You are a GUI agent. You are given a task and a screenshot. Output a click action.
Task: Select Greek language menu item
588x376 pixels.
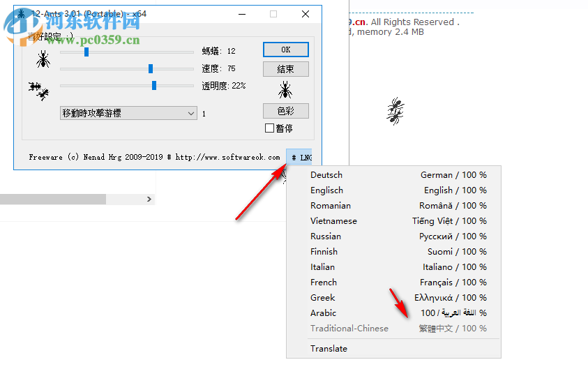pyautogui.click(x=394, y=298)
